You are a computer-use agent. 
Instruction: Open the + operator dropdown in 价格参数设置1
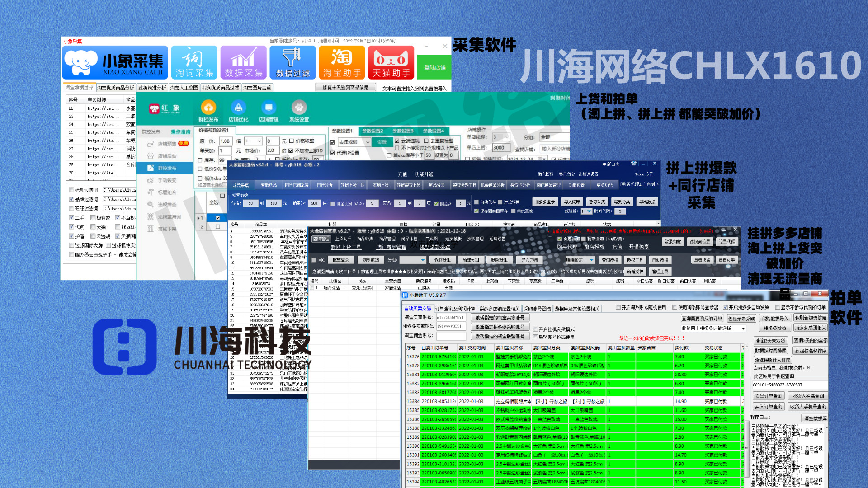(253, 141)
